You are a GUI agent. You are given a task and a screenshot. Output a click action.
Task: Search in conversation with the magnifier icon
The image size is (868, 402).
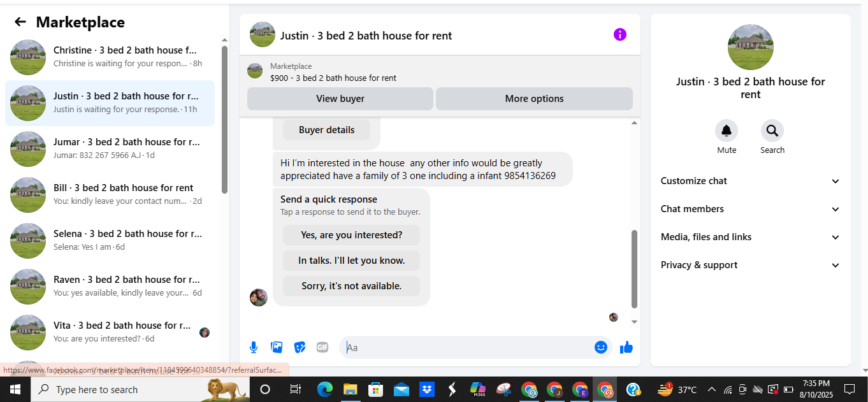(772, 131)
